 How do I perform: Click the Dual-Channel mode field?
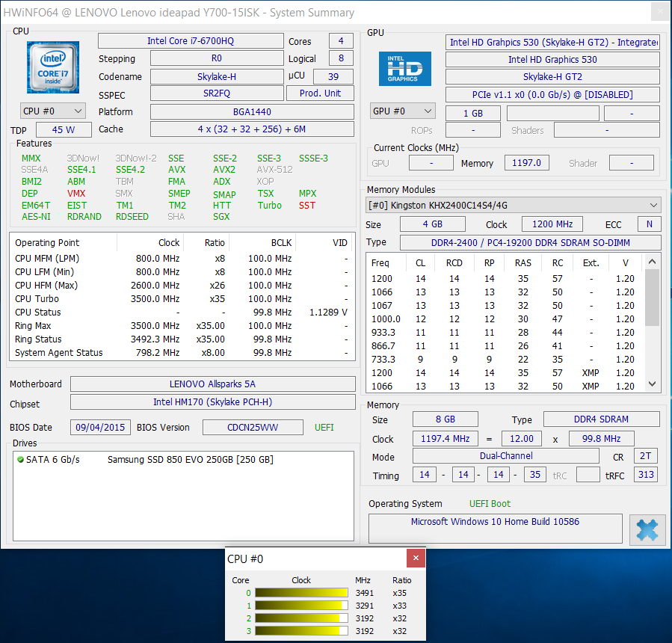(506, 455)
